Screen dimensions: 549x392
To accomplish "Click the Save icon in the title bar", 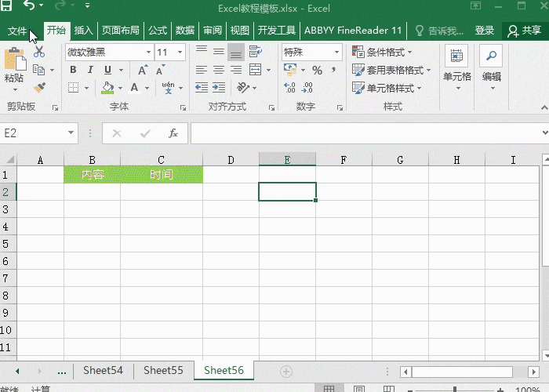I will point(6,5).
